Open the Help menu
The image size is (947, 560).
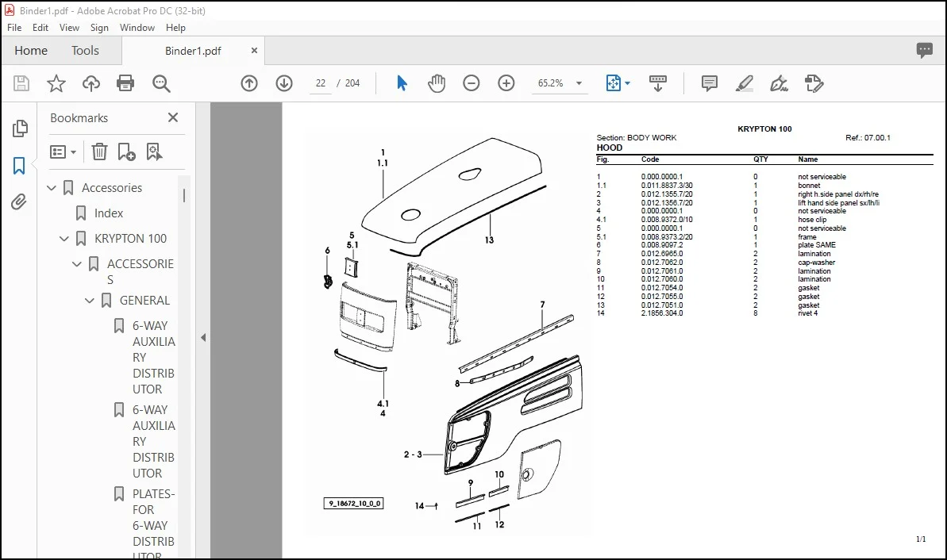pyautogui.click(x=175, y=28)
